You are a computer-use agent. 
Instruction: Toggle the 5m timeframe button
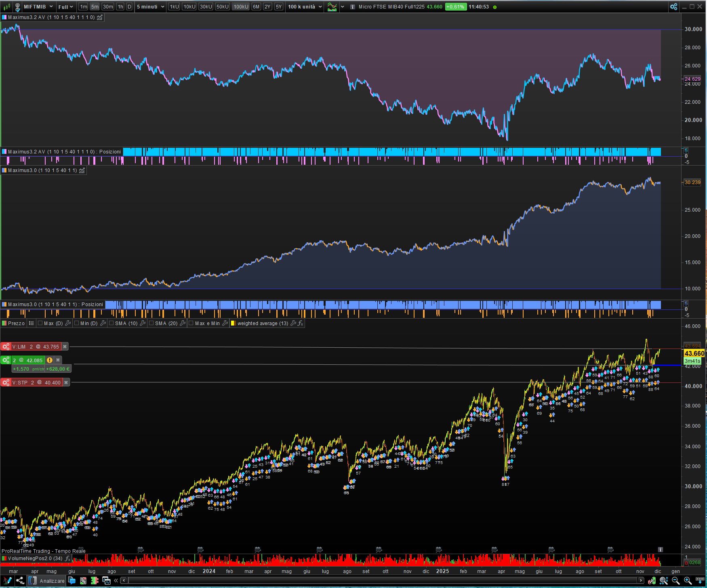click(x=95, y=7)
